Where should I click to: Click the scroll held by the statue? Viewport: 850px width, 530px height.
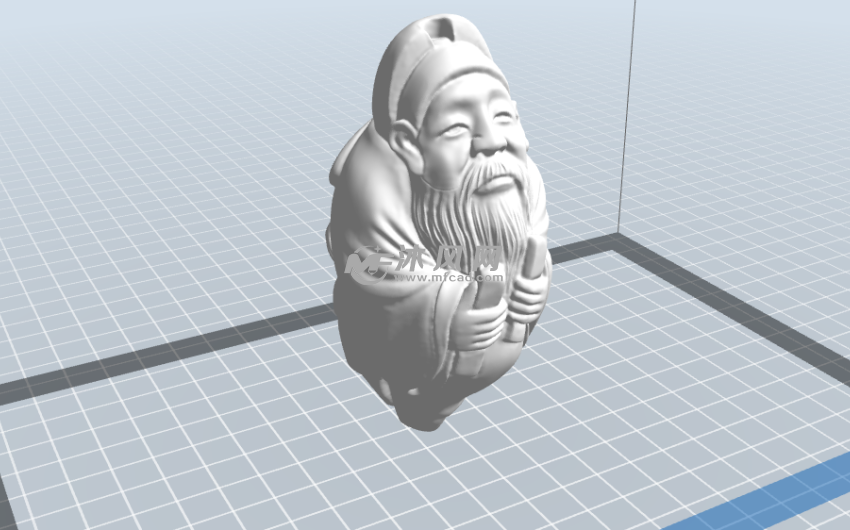[x=530, y=262]
